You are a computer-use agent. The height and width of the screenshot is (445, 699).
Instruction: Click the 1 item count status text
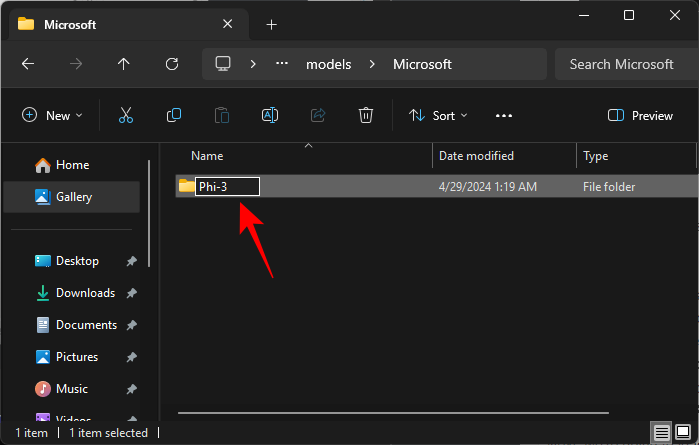tap(31, 433)
